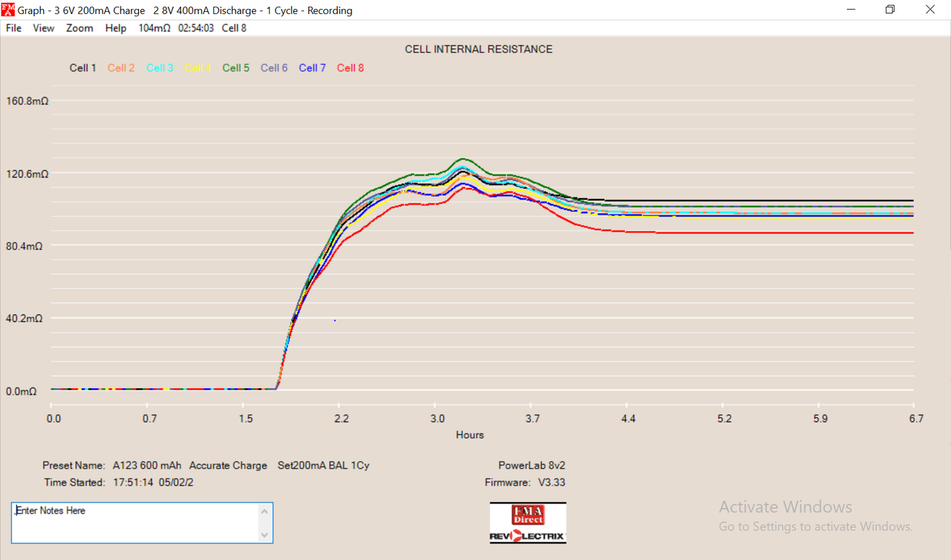Click the 3.0 hours axis tick label

pos(438,419)
